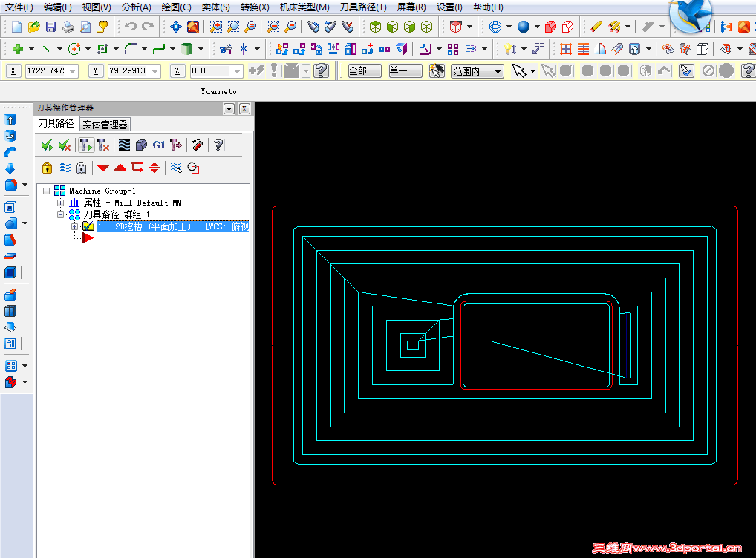Close the 刀具操作管理器 panel
The height and width of the screenshot is (558, 756).
244,108
